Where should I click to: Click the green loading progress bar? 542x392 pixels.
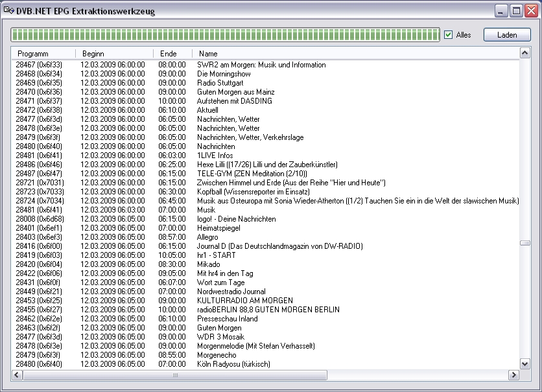pos(225,35)
